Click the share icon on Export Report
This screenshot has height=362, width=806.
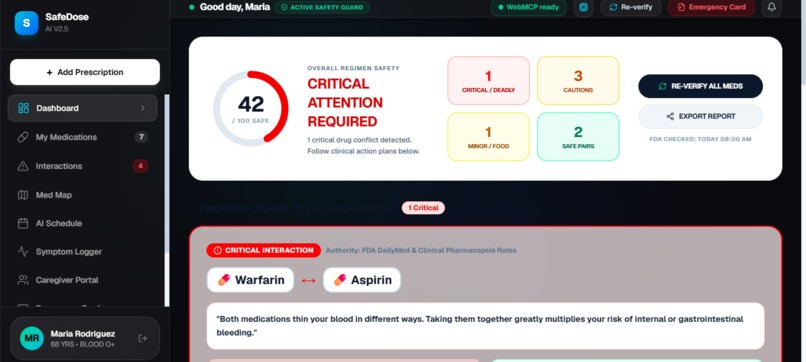pos(670,116)
